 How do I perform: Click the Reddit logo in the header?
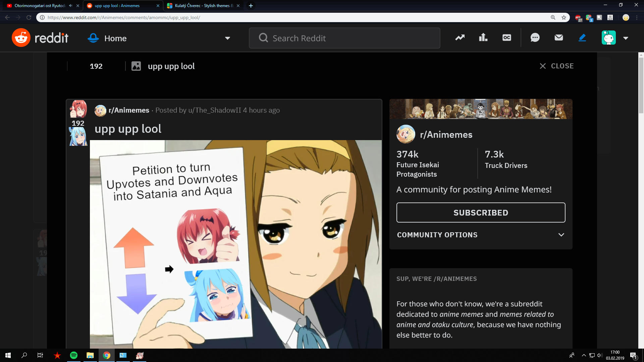(40, 38)
